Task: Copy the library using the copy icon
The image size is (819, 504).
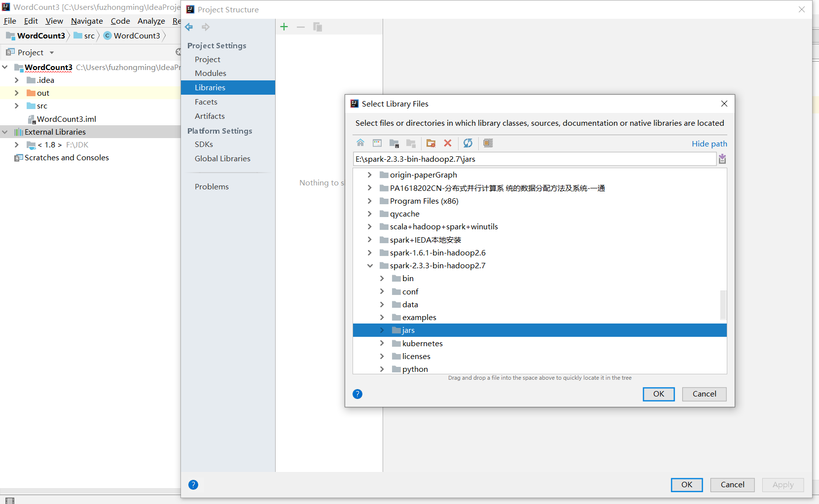Action: [x=317, y=27]
